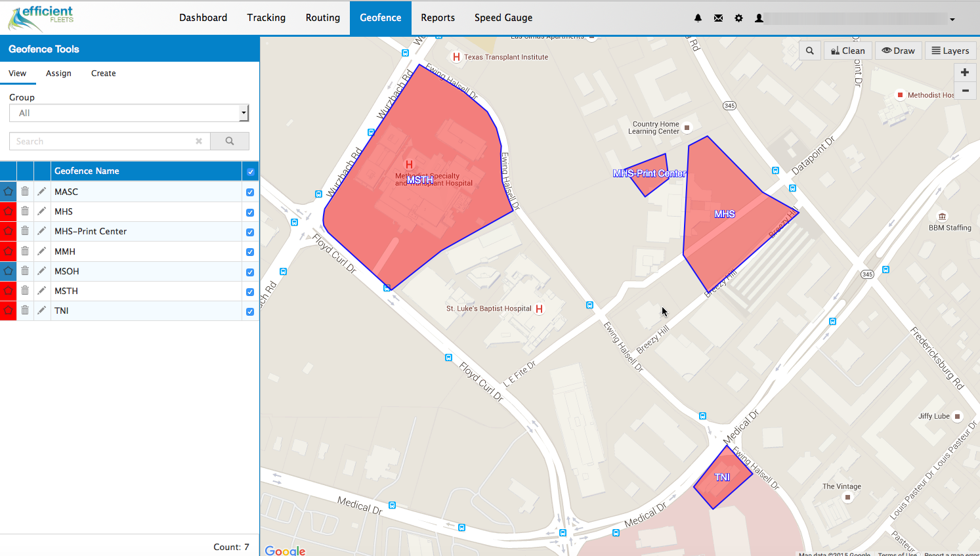Open the Routing section
Image resolution: width=980 pixels, height=556 pixels.
[x=323, y=18]
